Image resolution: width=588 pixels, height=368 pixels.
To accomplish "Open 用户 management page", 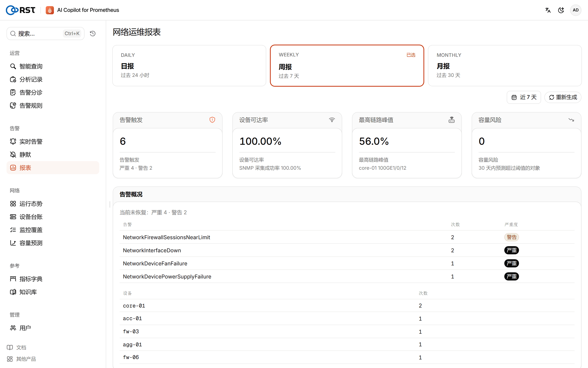I will (x=53, y=328).
